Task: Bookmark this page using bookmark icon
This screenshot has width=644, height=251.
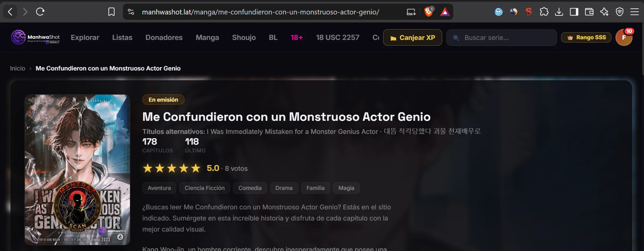Action: (111, 12)
